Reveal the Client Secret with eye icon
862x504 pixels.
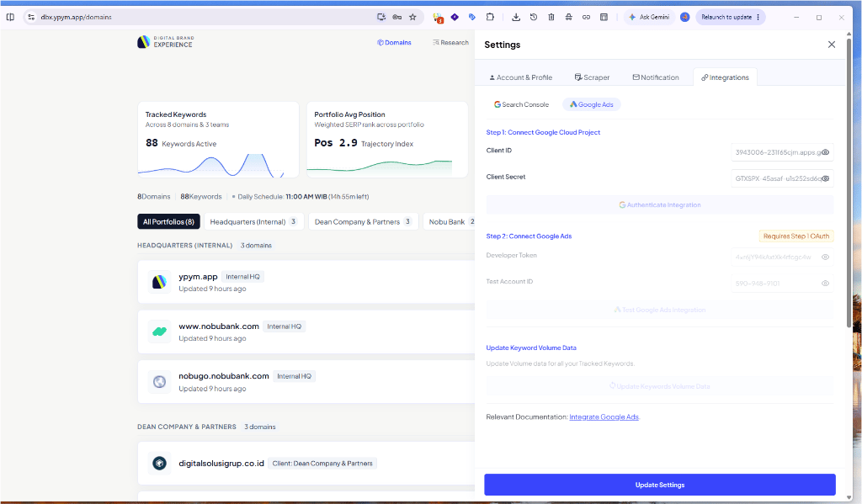coord(825,178)
